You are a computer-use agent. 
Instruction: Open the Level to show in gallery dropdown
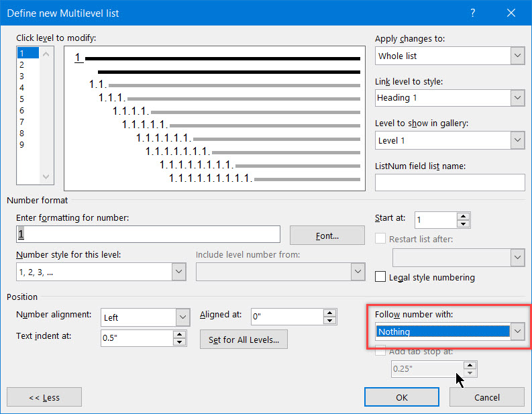pyautogui.click(x=517, y=140)
